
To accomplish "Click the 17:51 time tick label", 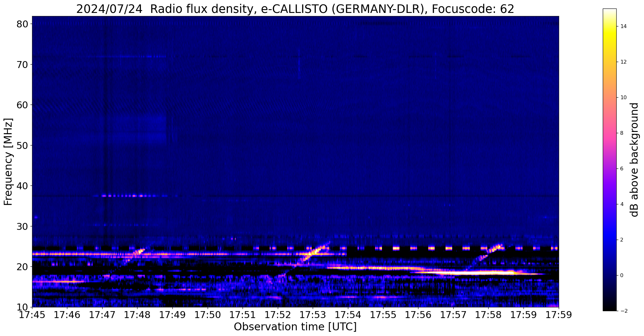I will pyautogui.click(x=243, y=315).
